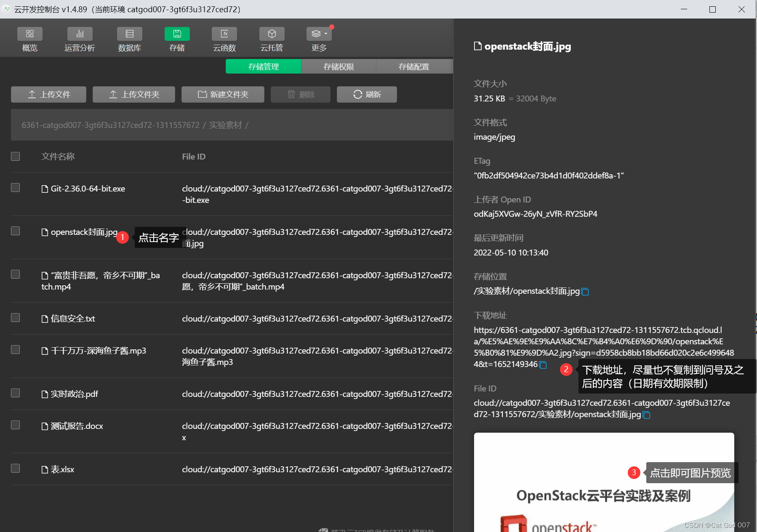
Task: Click the 删除 delete button
Action: (x=301, y=94)
